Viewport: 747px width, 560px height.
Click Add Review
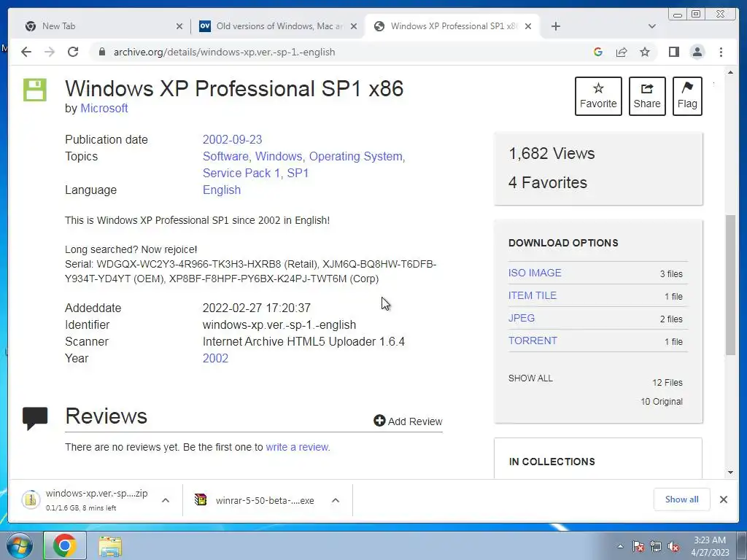(408, 421)
